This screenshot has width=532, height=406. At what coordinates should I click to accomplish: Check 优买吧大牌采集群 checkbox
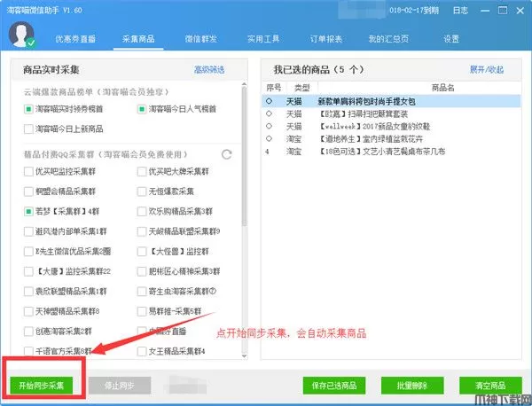(x=142, y=172)
